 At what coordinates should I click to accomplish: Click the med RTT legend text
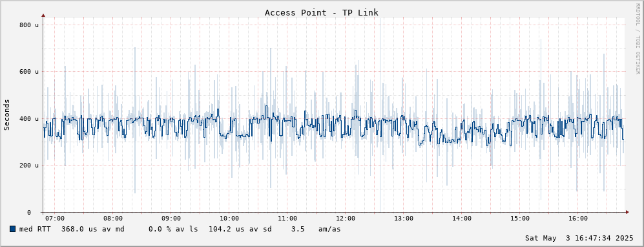click(x=35, y=229)
